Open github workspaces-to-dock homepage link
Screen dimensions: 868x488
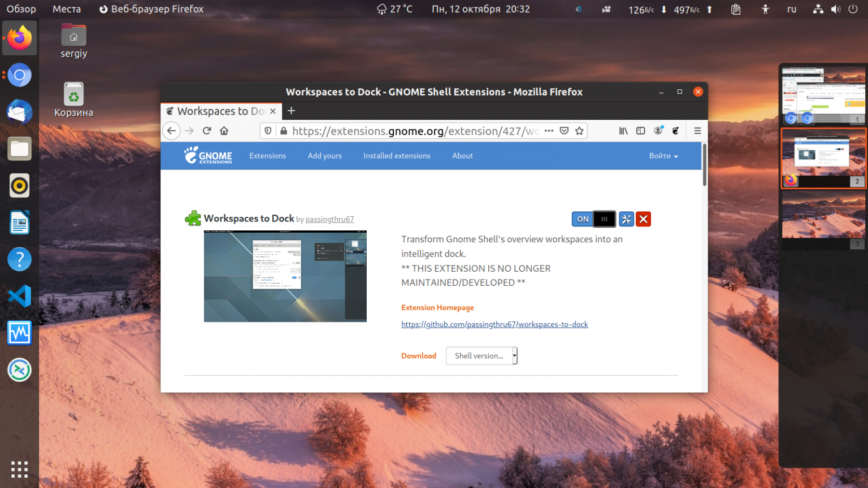pos(494,324)
